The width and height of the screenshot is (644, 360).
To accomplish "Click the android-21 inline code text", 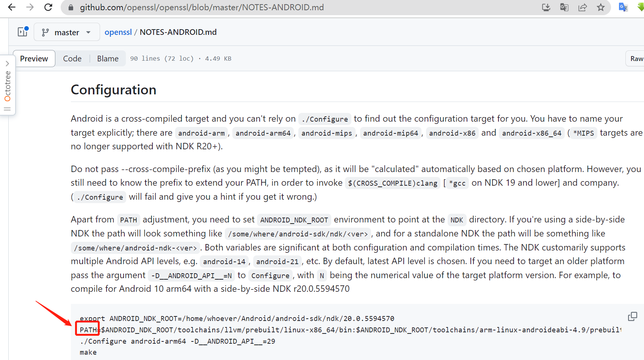I will point(277,262).
